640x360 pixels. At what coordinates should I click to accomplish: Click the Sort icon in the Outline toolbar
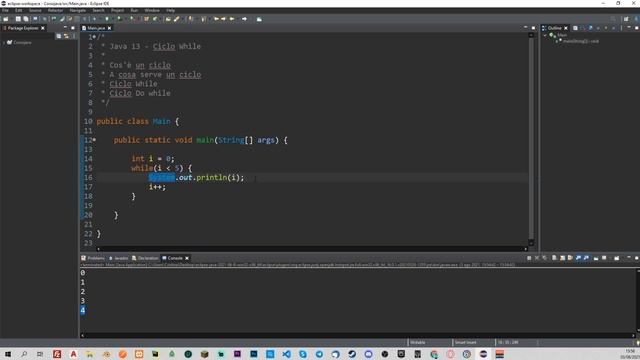(x=582, y=28)
